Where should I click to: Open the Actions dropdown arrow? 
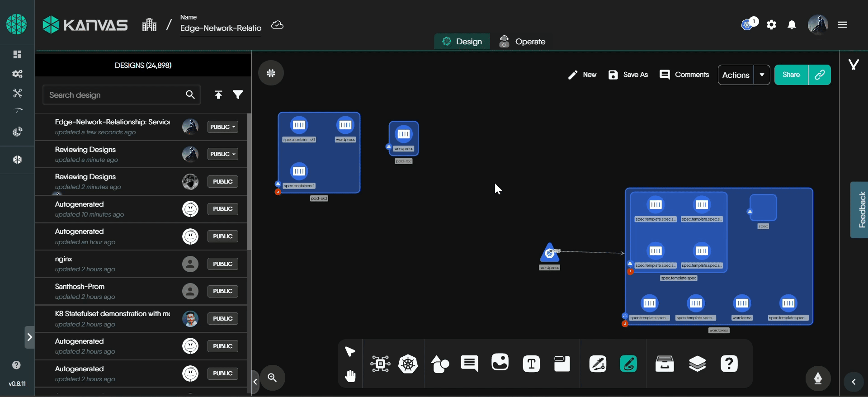tap(762, 75)
